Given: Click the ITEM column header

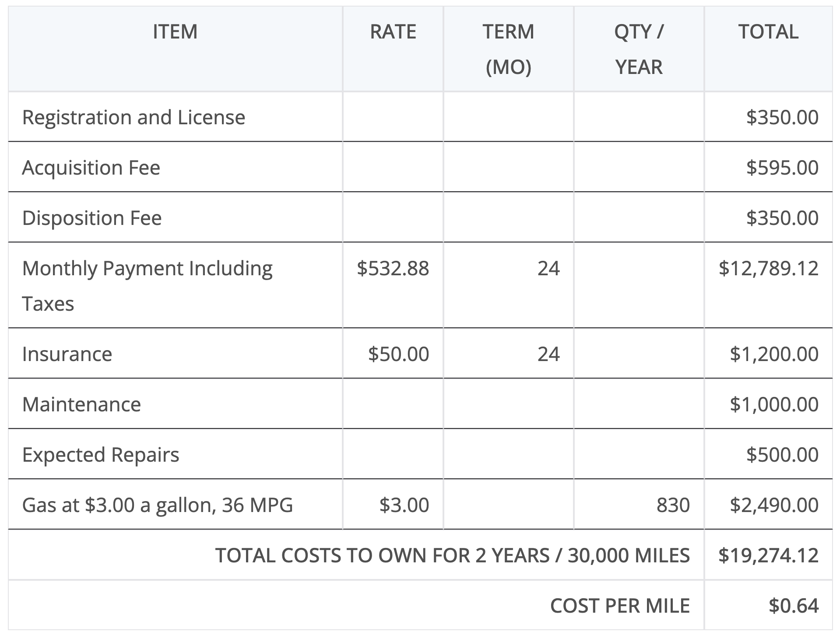Looking at the screenshot, I should point(175,32).
